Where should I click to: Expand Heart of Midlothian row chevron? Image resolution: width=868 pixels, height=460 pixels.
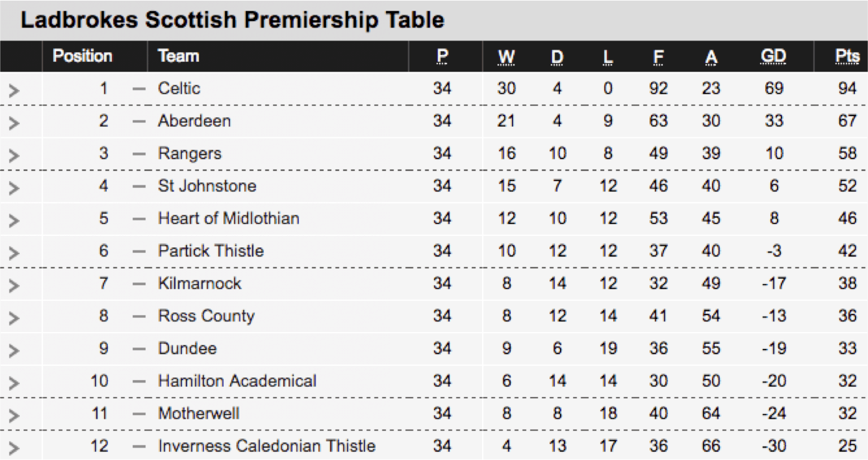click(14, 220)
